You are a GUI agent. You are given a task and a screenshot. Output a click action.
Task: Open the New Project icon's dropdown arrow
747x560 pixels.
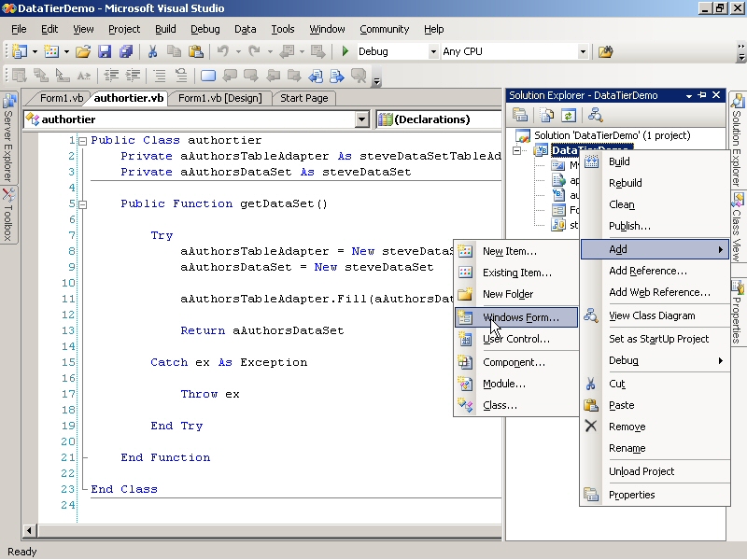click(x=35, y=51)
